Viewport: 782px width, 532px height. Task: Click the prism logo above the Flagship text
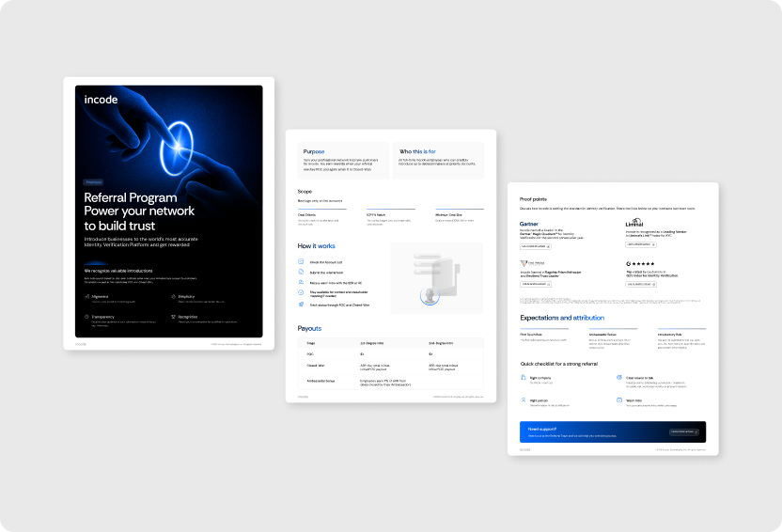click(532, 263)
